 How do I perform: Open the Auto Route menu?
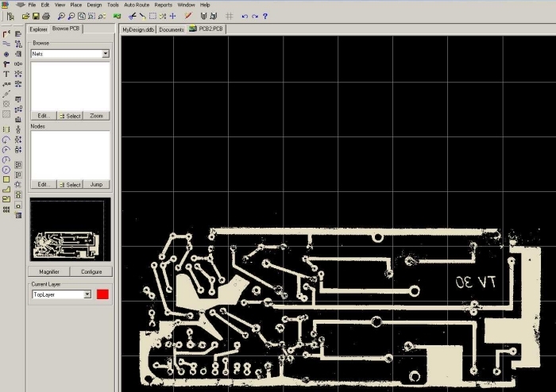[137, 5]
